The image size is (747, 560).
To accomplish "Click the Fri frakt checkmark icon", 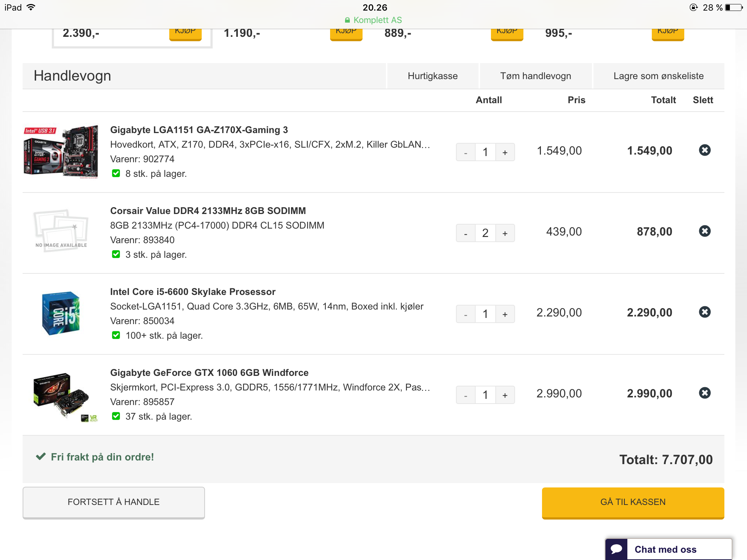I will coord(41,456).
